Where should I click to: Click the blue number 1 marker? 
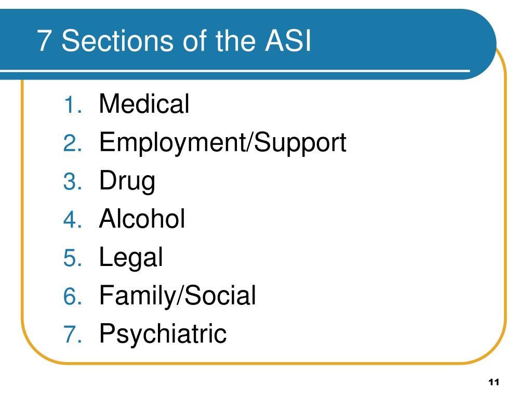pyautogui.click(x=73, y=104)
